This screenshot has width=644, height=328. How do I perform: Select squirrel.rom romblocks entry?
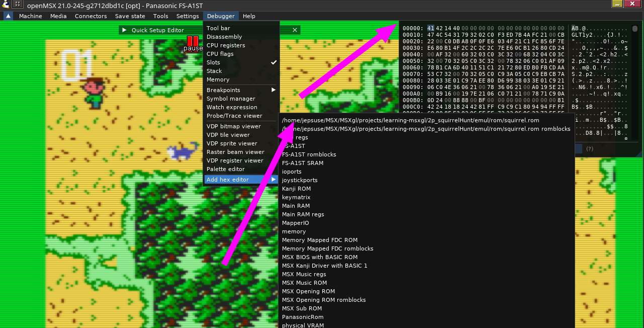click(x=426, y=129)
